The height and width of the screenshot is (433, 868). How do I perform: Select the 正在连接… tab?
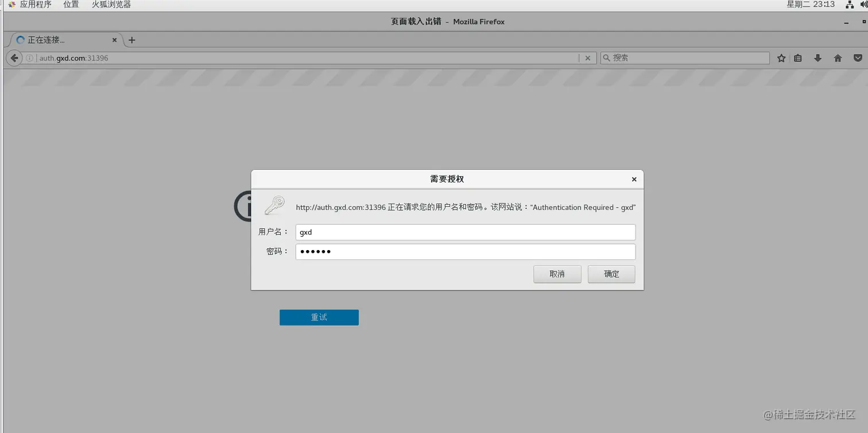point(66,40)
